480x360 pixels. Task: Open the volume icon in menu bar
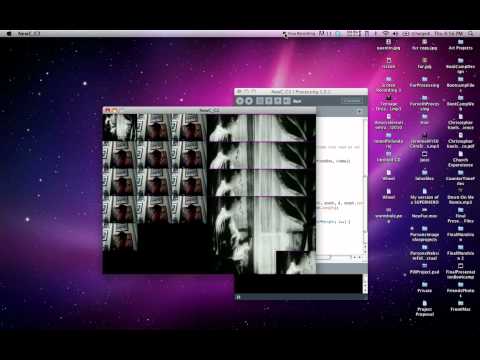point(395,34)
